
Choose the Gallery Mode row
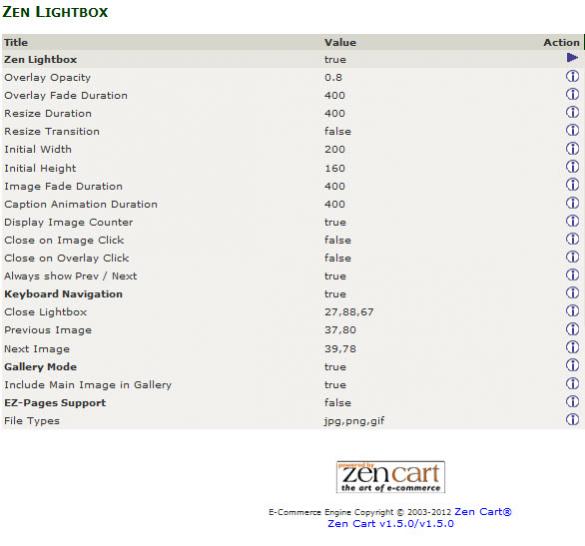[292, 366]
